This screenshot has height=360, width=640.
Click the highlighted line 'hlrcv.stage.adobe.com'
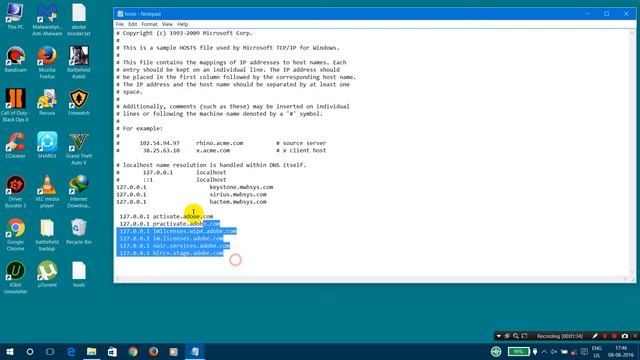coord(171,253)
